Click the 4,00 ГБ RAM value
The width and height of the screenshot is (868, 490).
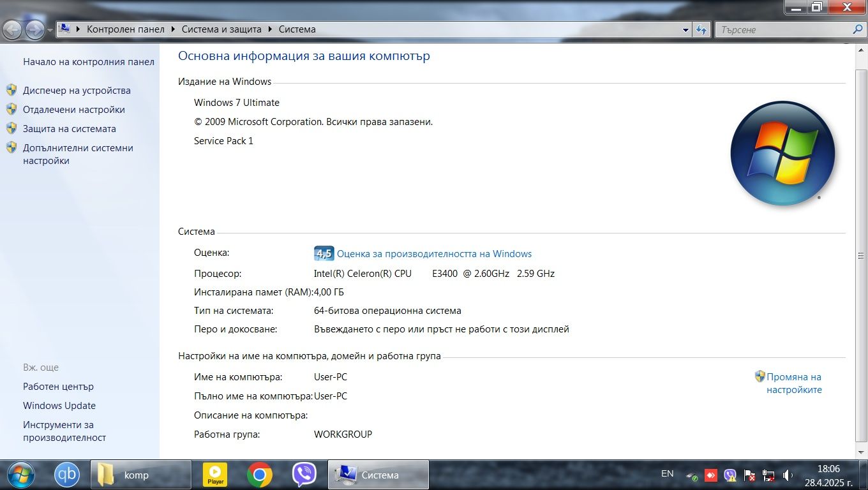tap(329, 292)
